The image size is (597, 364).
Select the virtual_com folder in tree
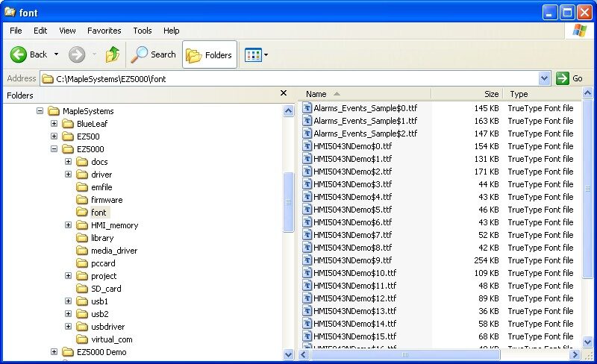[104, 339]
